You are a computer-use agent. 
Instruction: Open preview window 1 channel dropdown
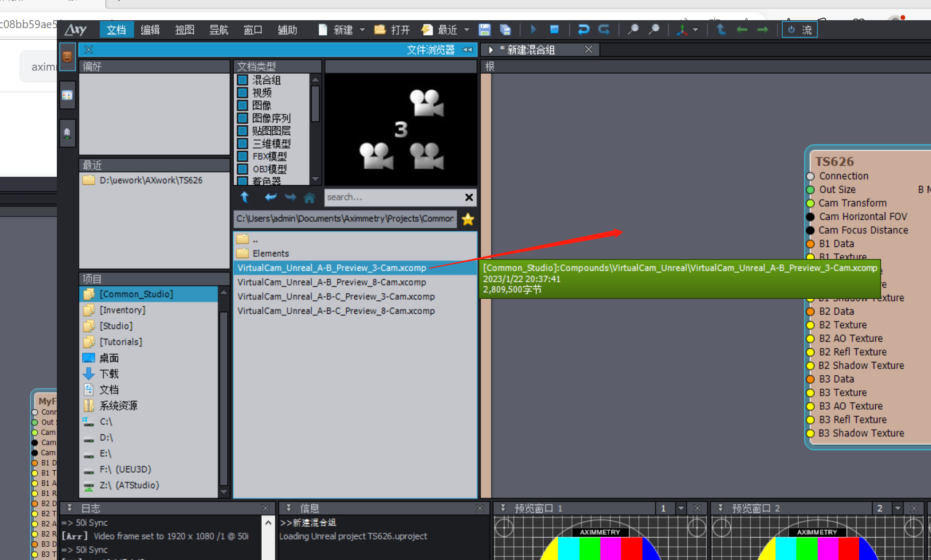click(x=681, y=509)
